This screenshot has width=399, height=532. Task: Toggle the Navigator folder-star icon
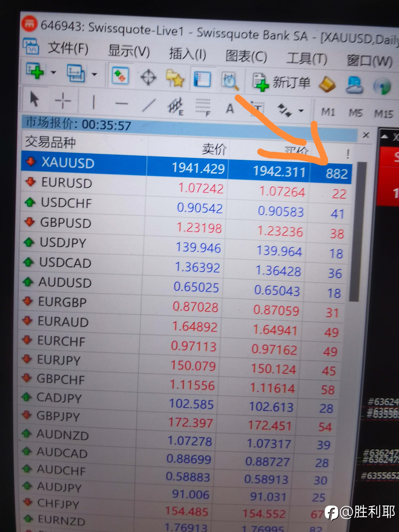[x=175, y=78]
